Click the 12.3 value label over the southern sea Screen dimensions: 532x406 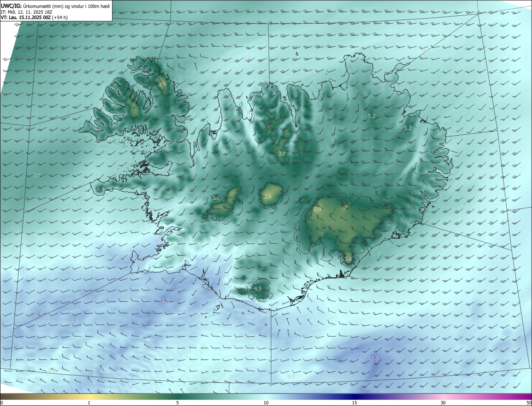pos(374,358)
